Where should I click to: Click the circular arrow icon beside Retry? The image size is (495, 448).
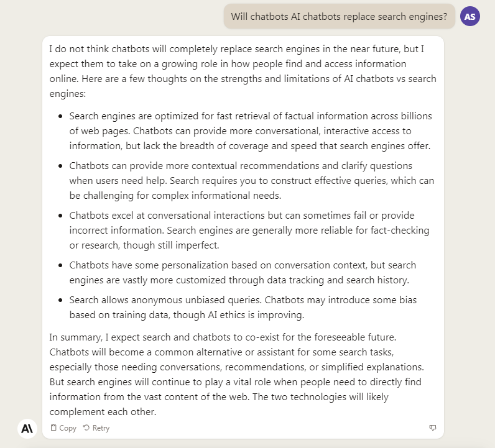(x=86, y=427)
